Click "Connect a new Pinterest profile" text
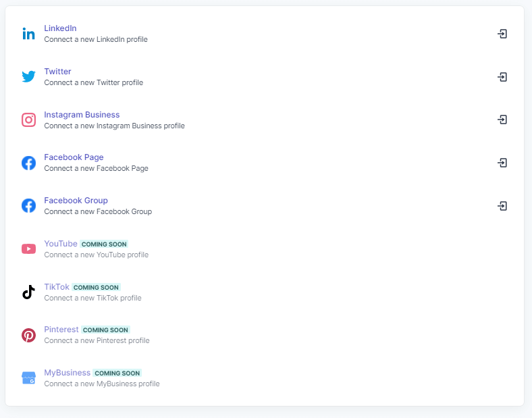This screenshot has width=532, height=418. pyautogui.click(x=97, y=340)
